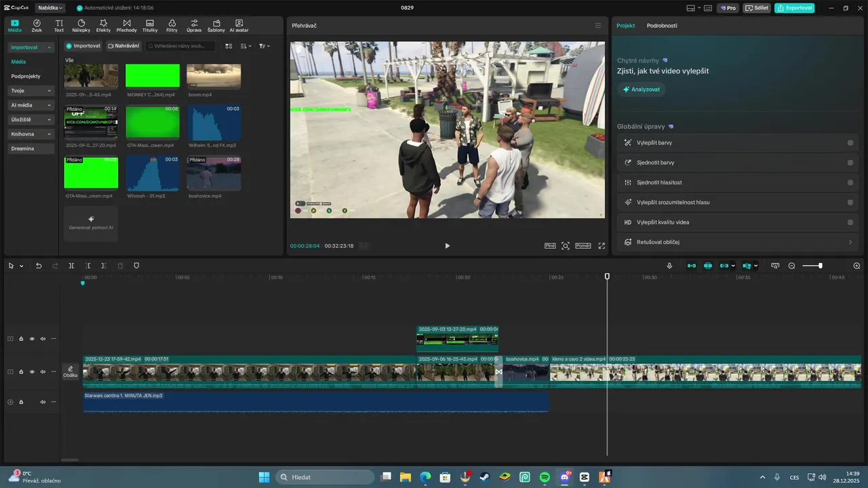The height and width of the screenshot is (488, 868).
Task: Click the Nahrávání record button
Action: (123, 46)
